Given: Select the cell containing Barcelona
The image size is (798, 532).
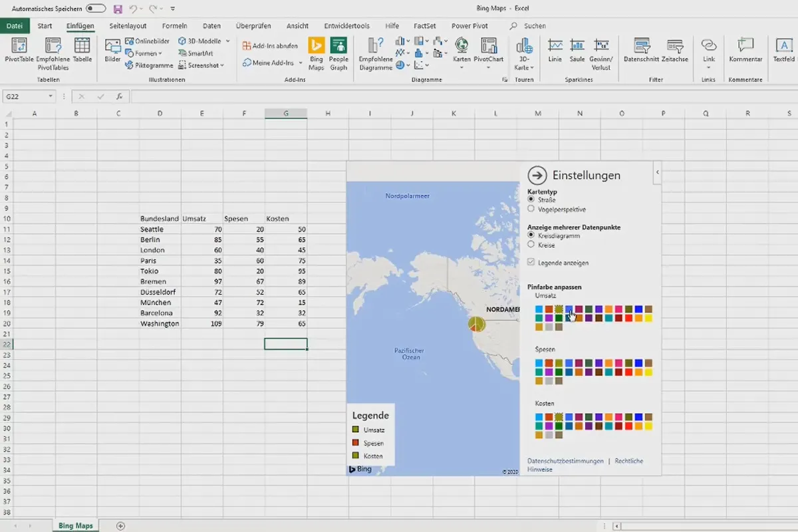Looking at the screenshot, I should pyautogui.click(x=160, y=313).
